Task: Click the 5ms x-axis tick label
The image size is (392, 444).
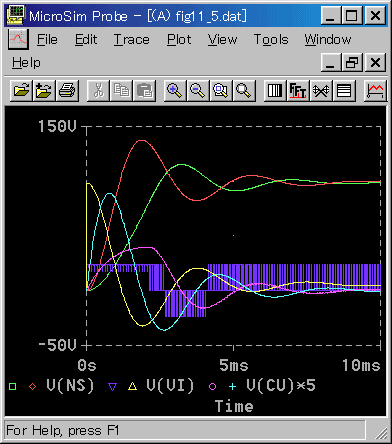Action: pyautogui.click(x=234, y=366)
